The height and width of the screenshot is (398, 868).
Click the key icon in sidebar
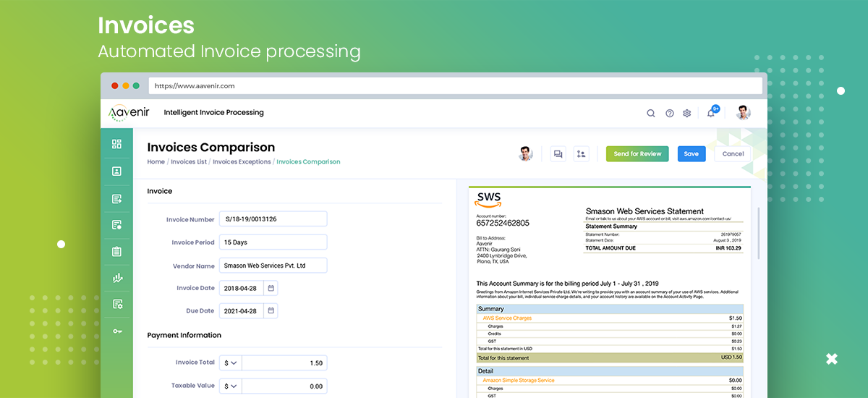click(116, 331)
